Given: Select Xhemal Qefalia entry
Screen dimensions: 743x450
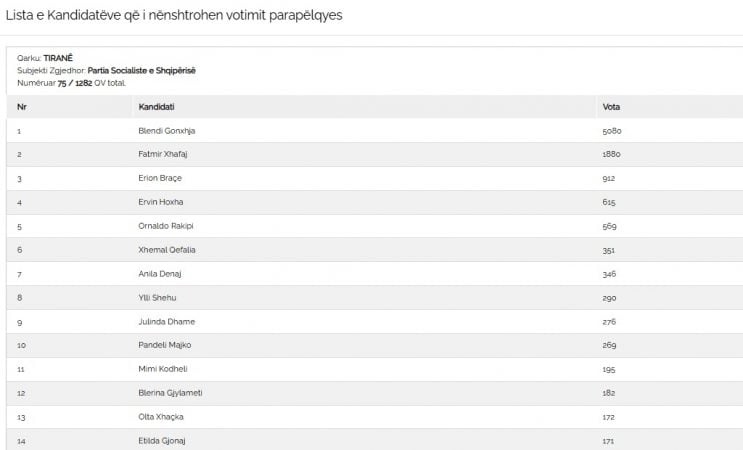Looking at the screenshot, I should pyautogui.click(x=167, y=250).
